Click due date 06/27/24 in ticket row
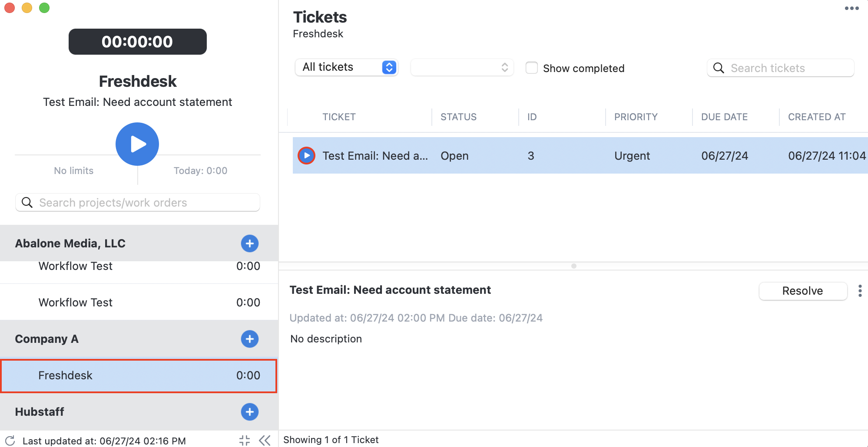This screenshot has height=447, width=868. pos(725,156)
